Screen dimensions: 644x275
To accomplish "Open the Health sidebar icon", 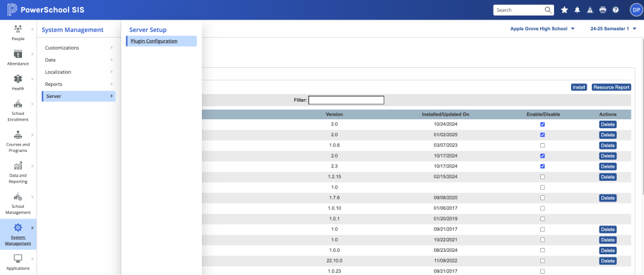I will tap(18, 78).
